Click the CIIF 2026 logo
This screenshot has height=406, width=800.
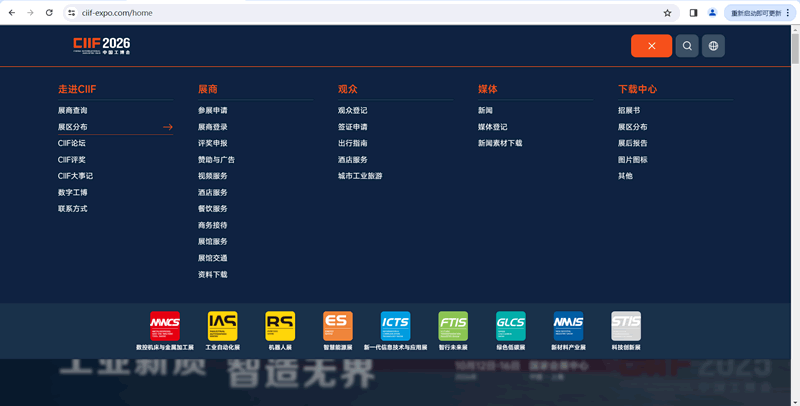(x=101, y=45)
